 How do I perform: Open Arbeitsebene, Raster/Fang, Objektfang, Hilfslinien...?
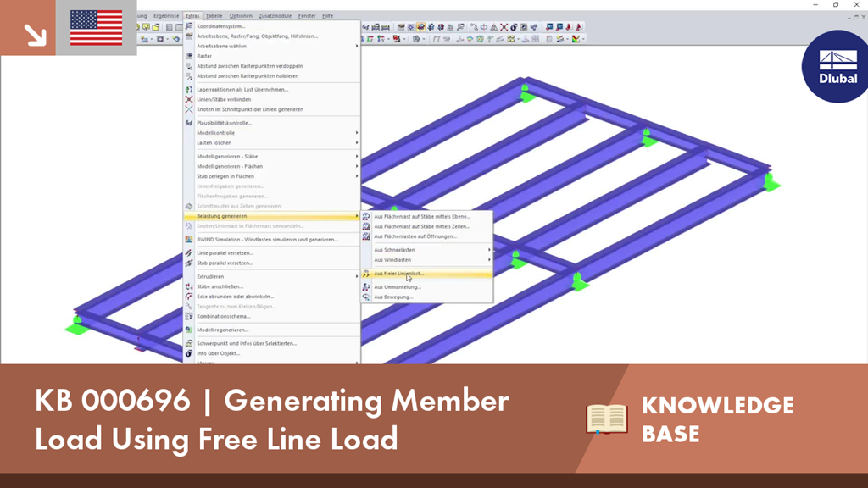(271, 36)
